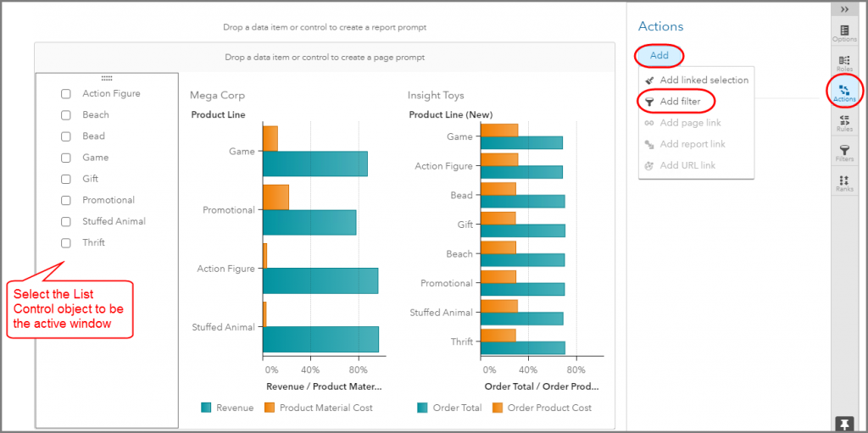Enable the Stuffed Animal checkbox
The image size is (868, 433).
(66, 222)
